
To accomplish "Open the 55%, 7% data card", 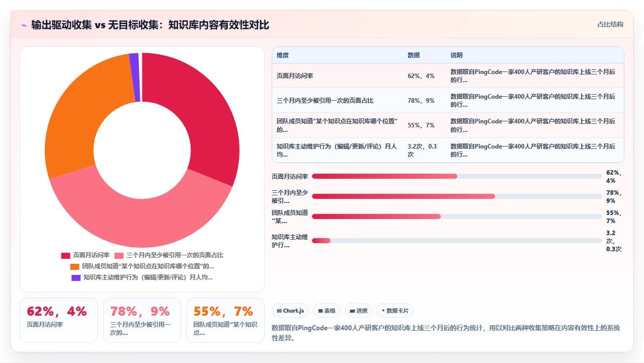I will pyautogui.click(x=225, y=320).
